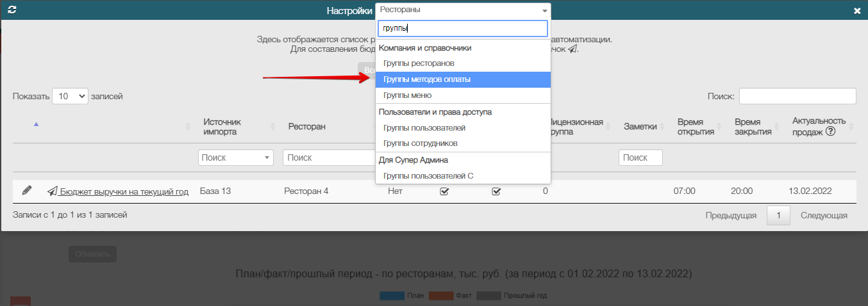Image resolution: width=868 pixels, height=306 pixels.
Task: Choose Группы меню in the dropdown
Action: [408, 95]
